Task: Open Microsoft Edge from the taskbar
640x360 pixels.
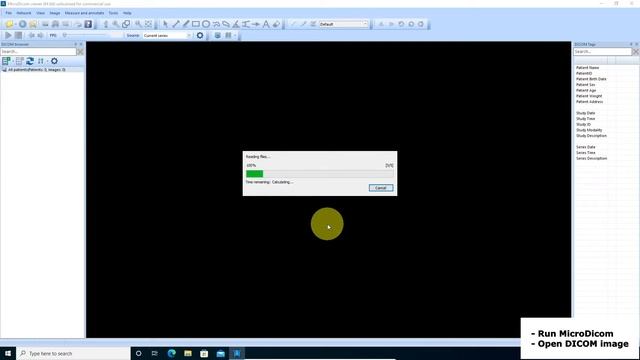Action: click(x=171, y=353)
